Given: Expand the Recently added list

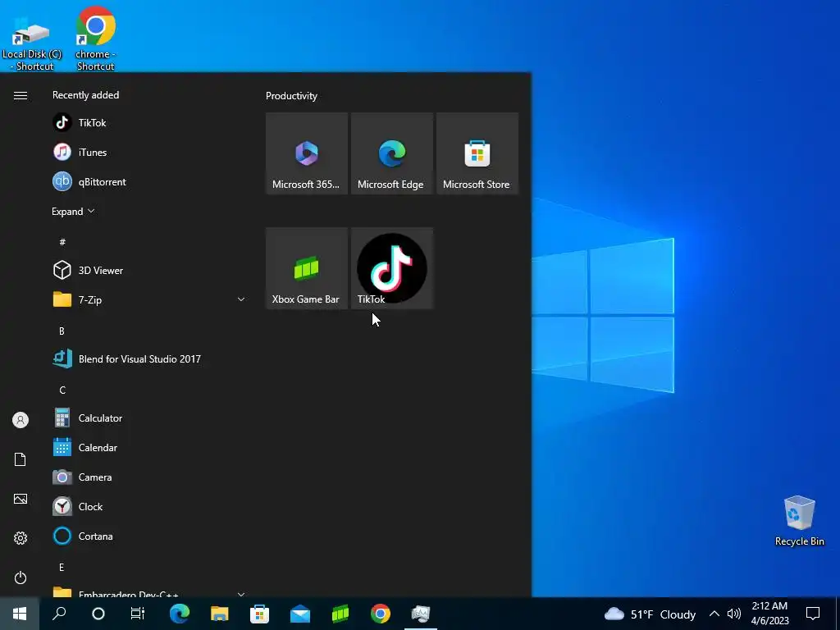Looking at the screenshot, I should pos(73,211).
